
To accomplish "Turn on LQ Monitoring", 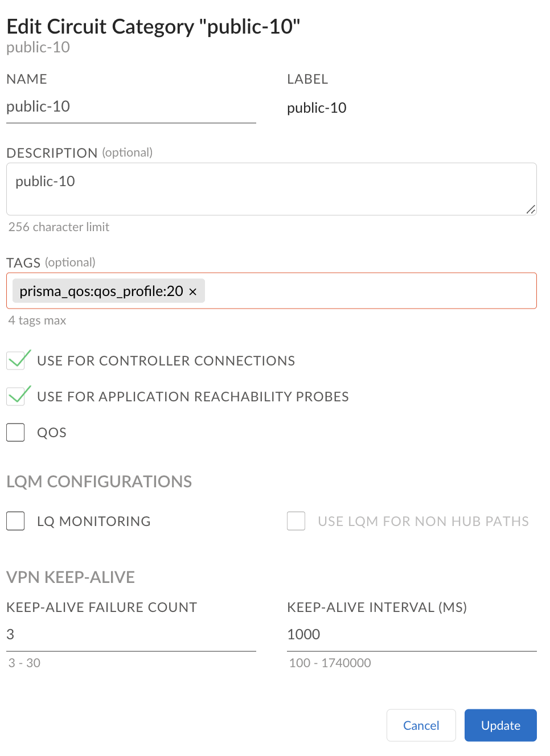I will [x=16, y=521].
